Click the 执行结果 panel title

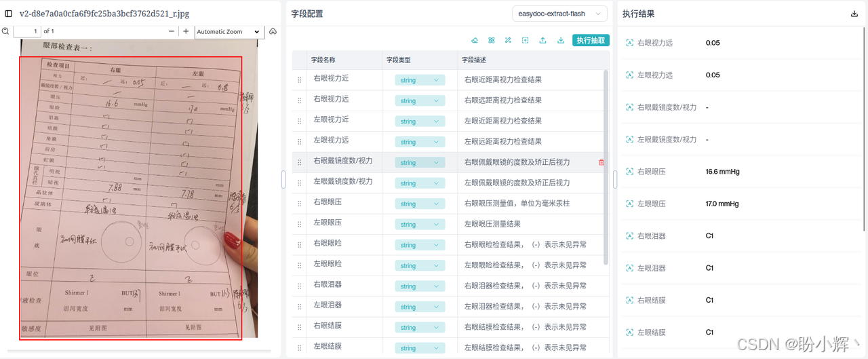coord(639,14)
